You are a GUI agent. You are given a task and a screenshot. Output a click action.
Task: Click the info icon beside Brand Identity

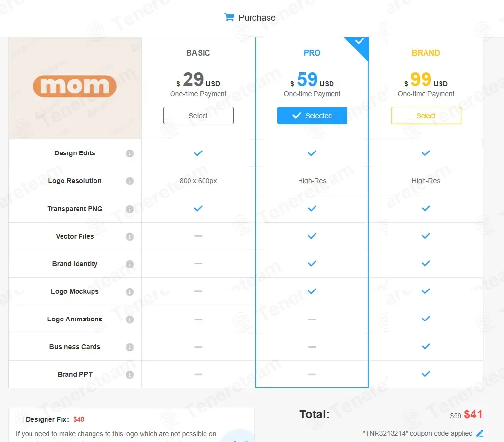point(130,264)
